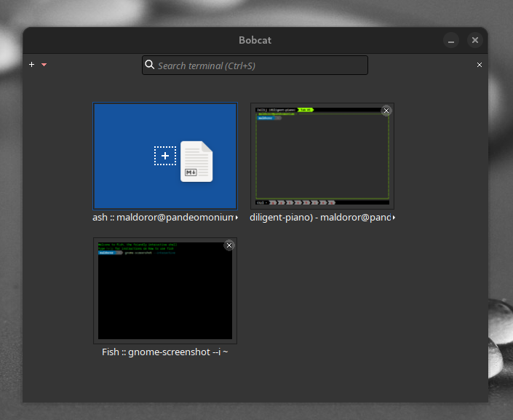The width and height of the screenshot is (513, 420).
Task: Click the Bobcat title in the header bar
Action: [255, 40]
